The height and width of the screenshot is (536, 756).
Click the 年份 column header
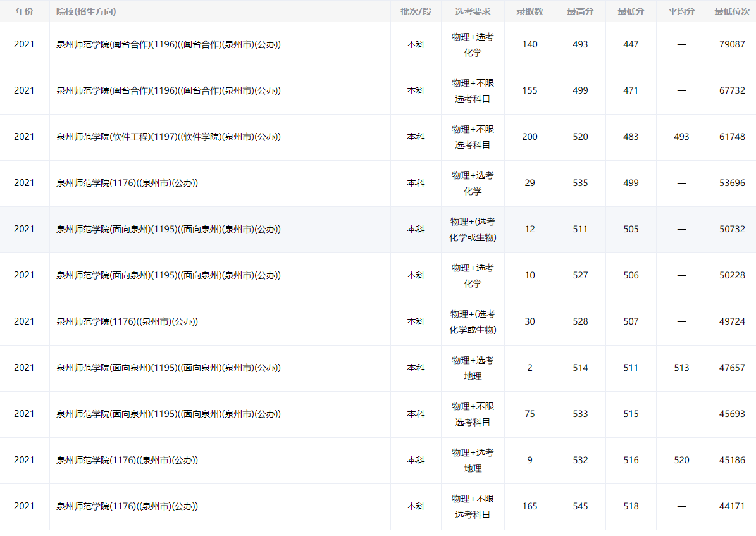[24, 11]
